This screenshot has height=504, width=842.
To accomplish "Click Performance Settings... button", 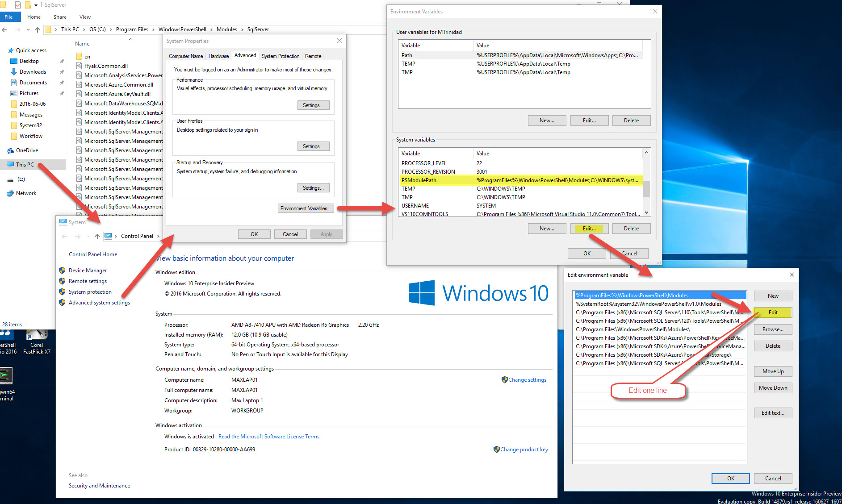I will point(313,105).
